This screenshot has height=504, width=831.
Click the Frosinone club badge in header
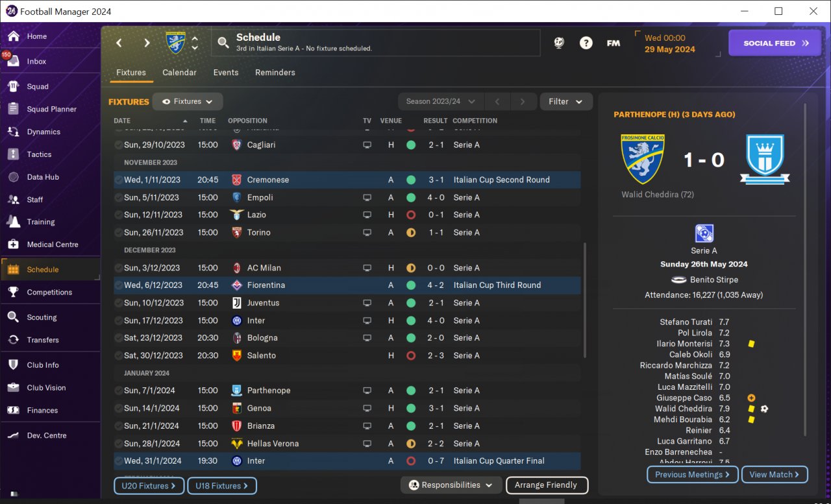coord(175,43)
